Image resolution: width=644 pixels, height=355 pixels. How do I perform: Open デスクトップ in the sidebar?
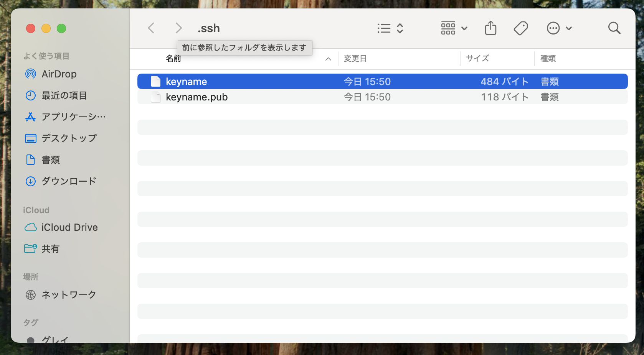pos(61,138)
